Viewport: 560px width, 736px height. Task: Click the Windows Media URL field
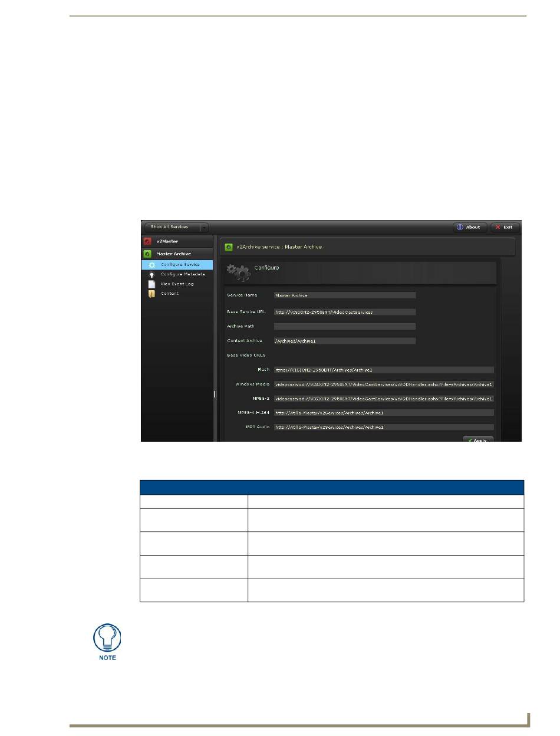(x=384, y=384)
